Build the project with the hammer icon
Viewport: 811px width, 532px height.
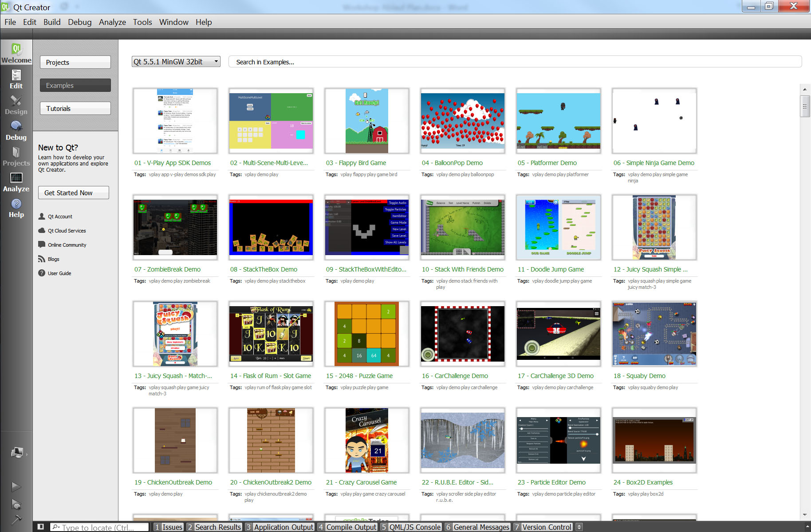coord(16,520)
